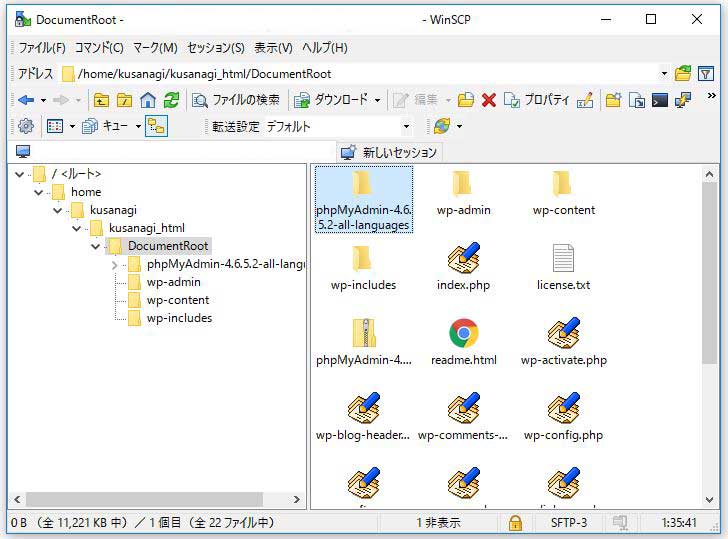The height and width of the screenshot is (539, 728).
Task: Collapse the home tree node
Action: click(39, 192)
